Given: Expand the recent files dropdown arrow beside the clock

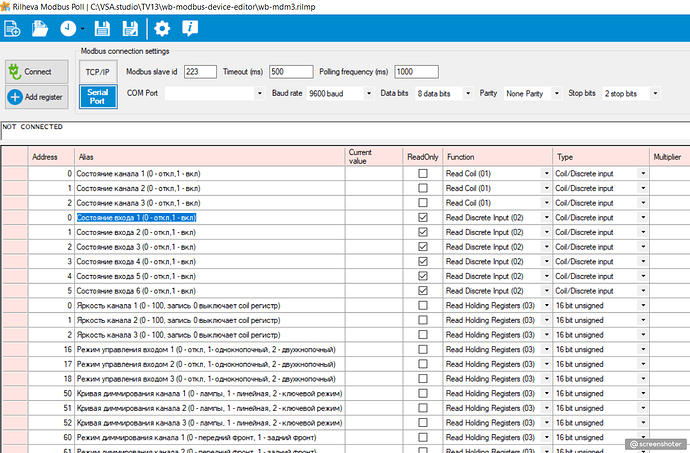Looking at the screenshot, I should coord(82,29).
